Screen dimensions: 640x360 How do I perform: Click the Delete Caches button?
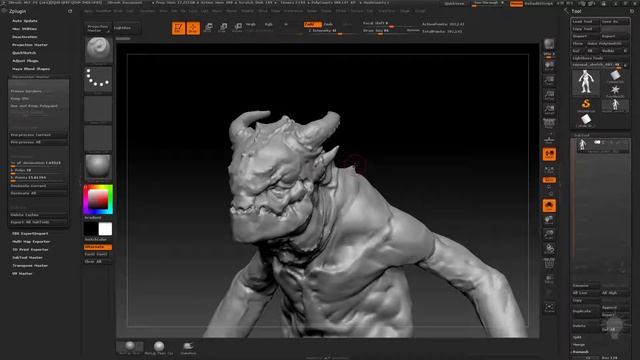pyautogui.click(x=38, y=215)
